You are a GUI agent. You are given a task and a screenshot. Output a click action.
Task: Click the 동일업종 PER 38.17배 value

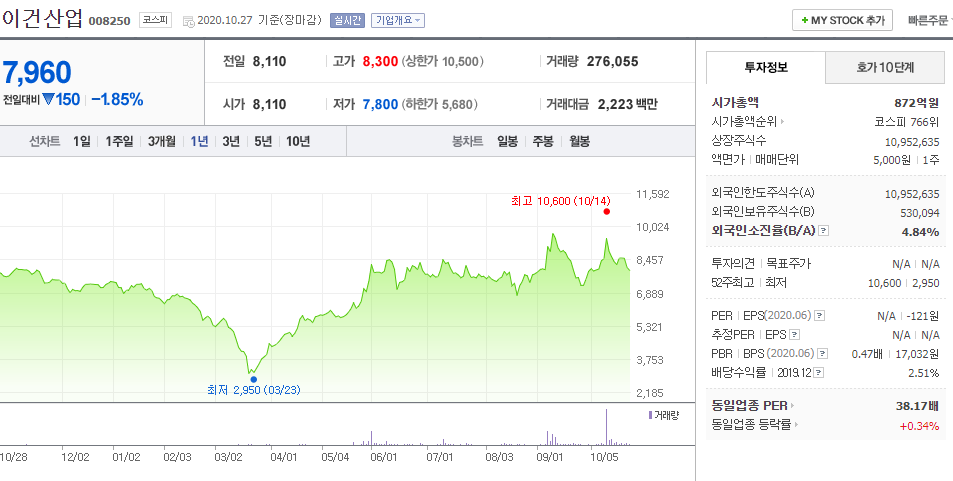(917, 406)
